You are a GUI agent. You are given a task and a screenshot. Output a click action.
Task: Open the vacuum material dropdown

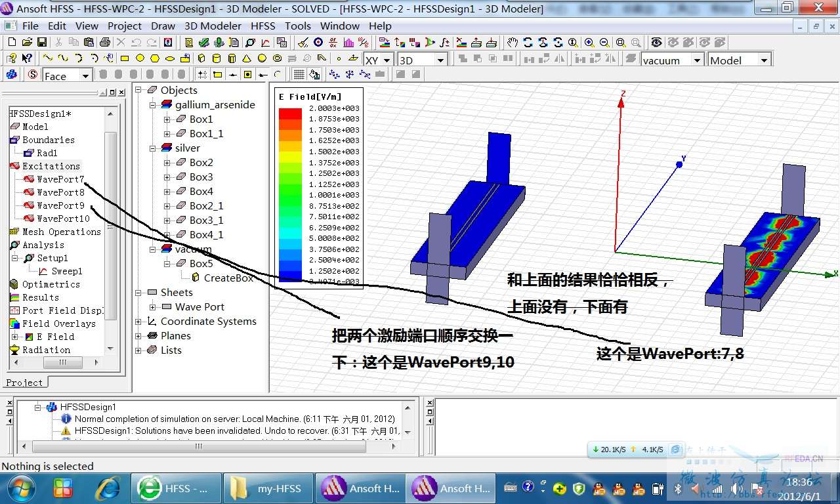coord(696,60)
